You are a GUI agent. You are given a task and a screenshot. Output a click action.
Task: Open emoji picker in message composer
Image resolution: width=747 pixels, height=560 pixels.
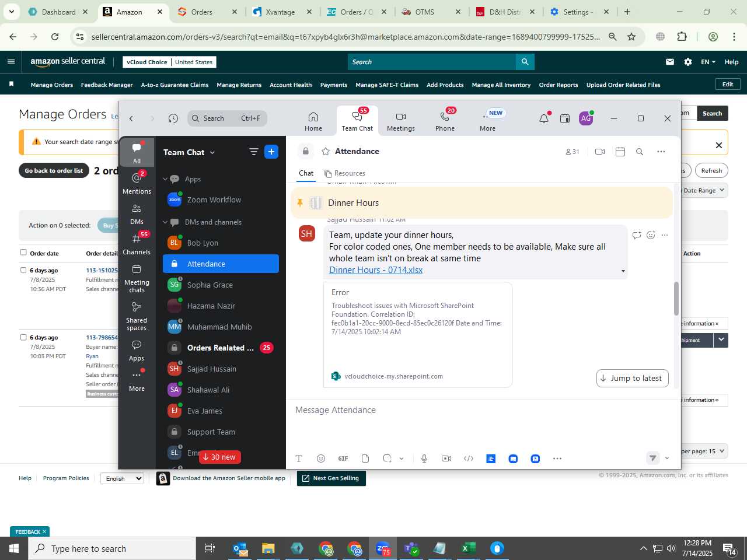click(x=321, y=459)
